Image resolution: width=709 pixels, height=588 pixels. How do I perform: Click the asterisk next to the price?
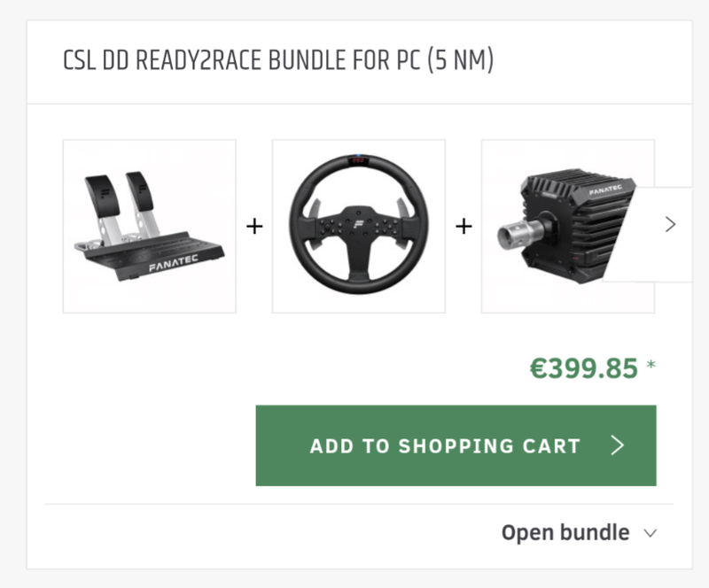pos(651,366)
